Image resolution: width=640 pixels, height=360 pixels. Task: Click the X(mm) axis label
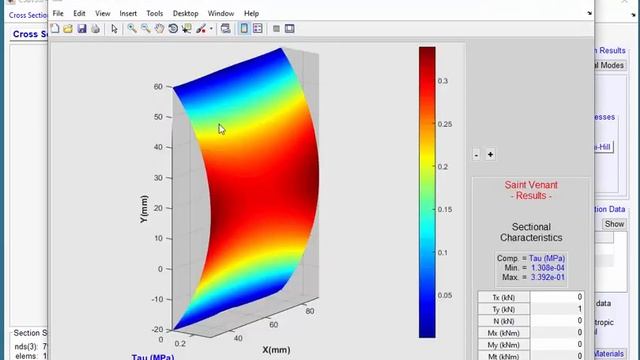click(x=276, y=350)
